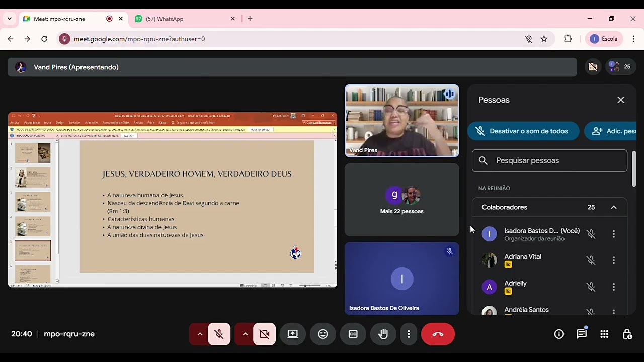Viewport: 644px width, 362px height.
Task: Open more options in call toolbar
Action: click(x=409, y=334)
